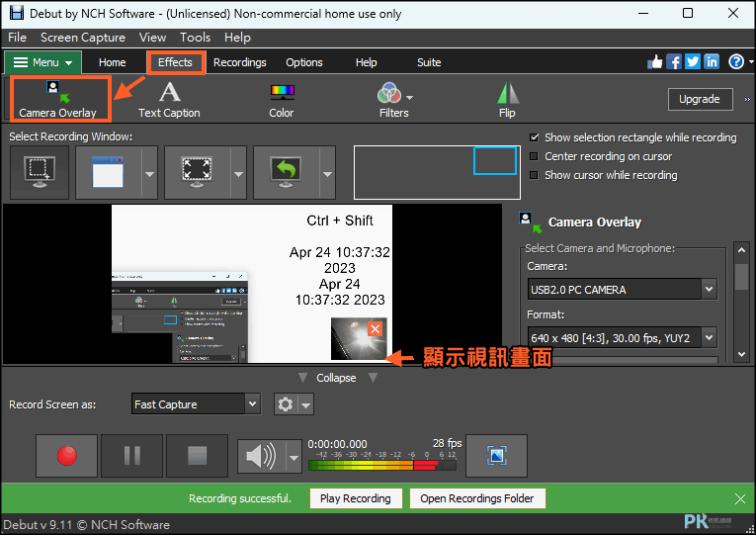Open encoder settings gear icon

point(286,404)
